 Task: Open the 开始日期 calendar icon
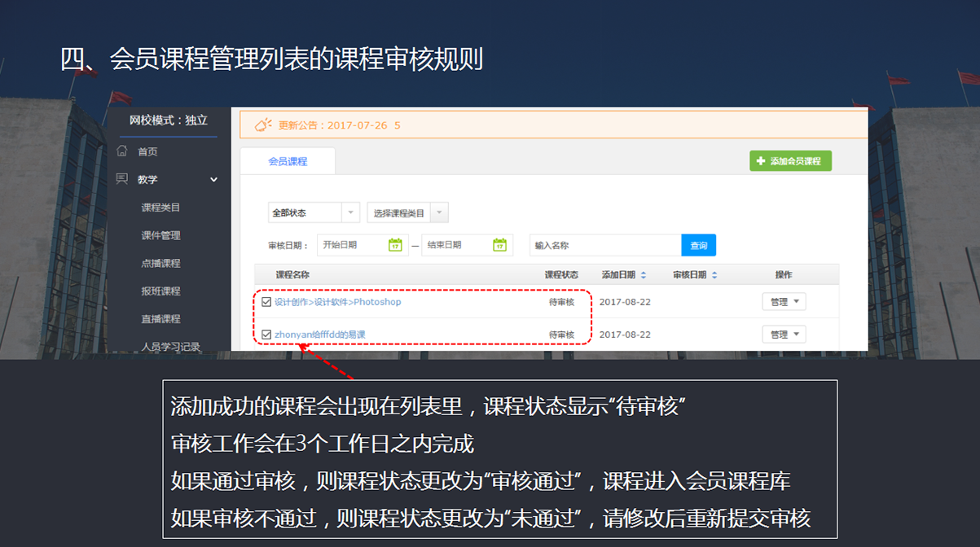395,245
